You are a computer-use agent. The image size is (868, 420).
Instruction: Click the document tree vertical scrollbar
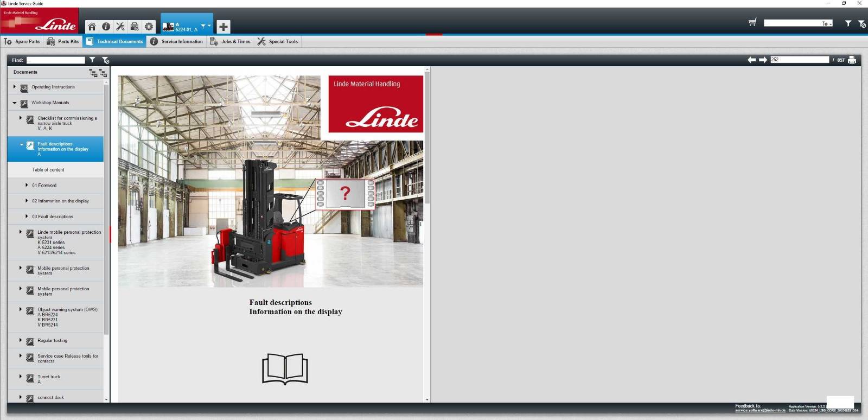106,209
